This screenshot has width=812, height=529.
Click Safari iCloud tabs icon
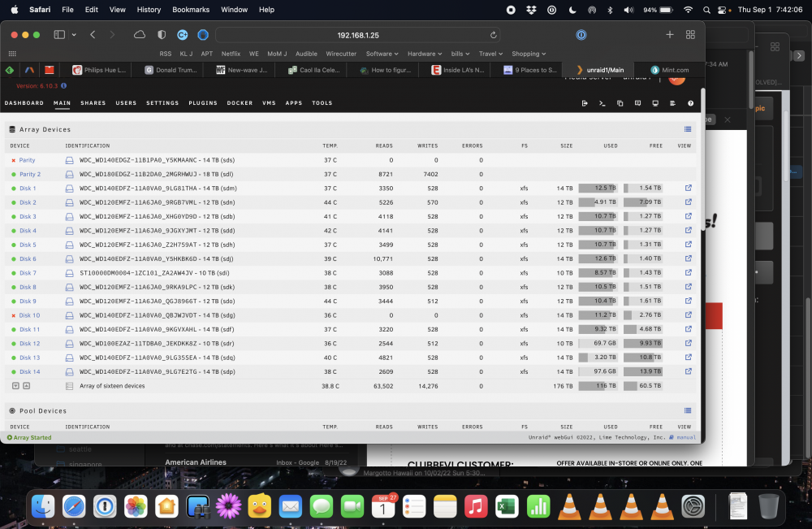pyautogui.click(x=140, y=35)
